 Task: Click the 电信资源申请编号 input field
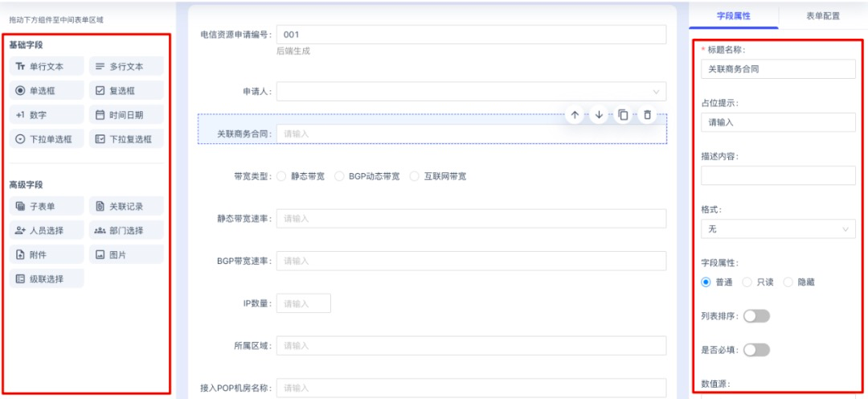[x=472, y=35]
